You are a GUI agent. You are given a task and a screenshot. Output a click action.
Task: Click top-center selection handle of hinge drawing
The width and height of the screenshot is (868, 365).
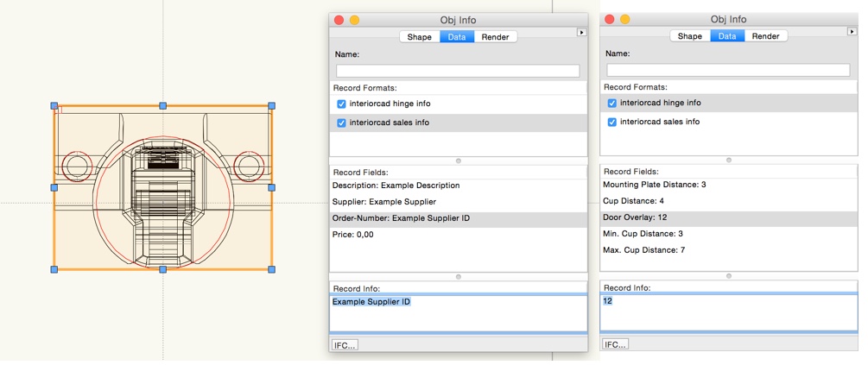coord(162,105)
